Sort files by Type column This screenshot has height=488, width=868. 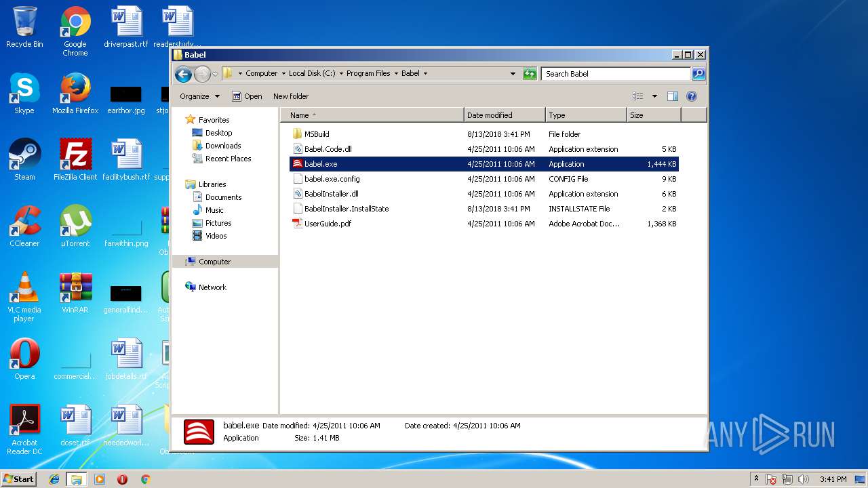[x=586, y=115]
